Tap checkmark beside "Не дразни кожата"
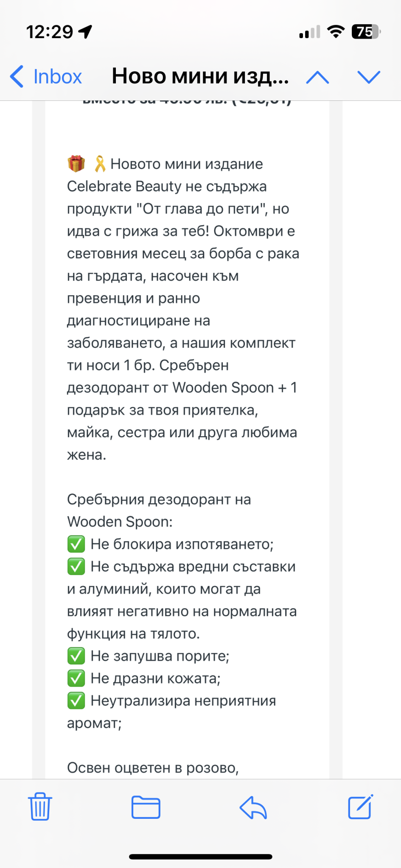Screen dimensions: 401x868 76,679
